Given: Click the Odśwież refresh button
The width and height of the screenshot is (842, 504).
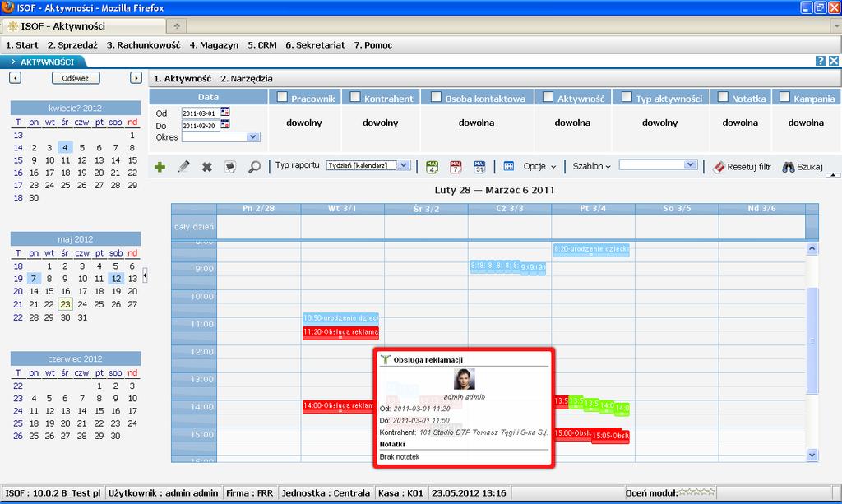Looking at the screenshot, I should 76,78.
